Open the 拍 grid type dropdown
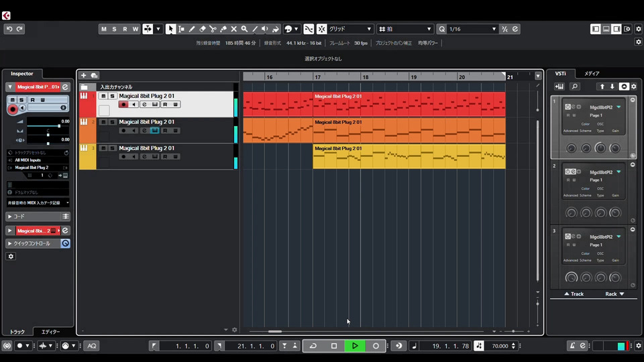This screenshot has height=362, width=644. coord(405,29)
